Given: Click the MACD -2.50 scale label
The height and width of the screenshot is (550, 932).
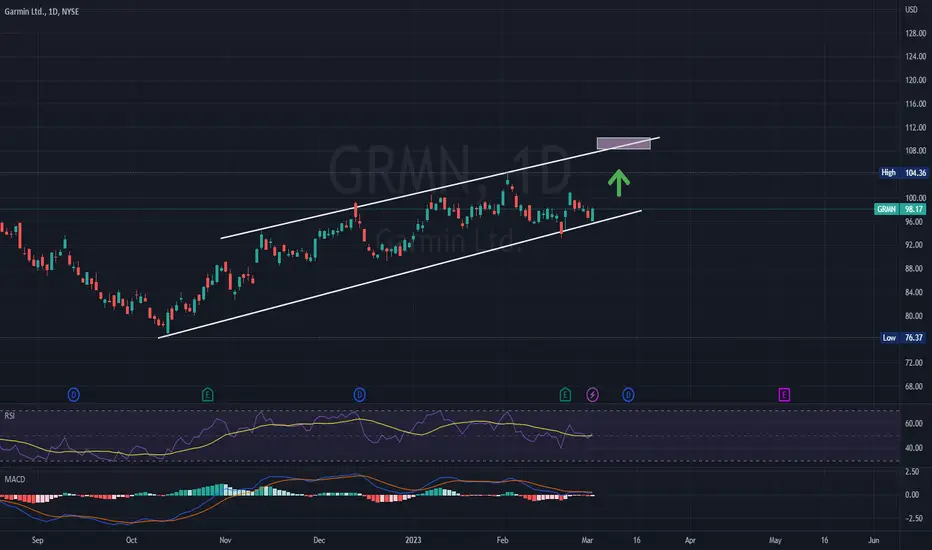Looking at the screenshot, I should [912, 518].
